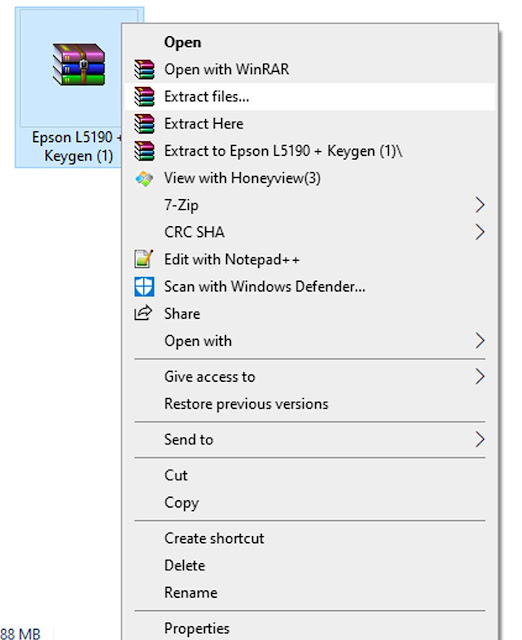Choose Delete from the context menu
The height and width of the screenshot is (640, 522).
pyautogui.click(x=310, y=565)
